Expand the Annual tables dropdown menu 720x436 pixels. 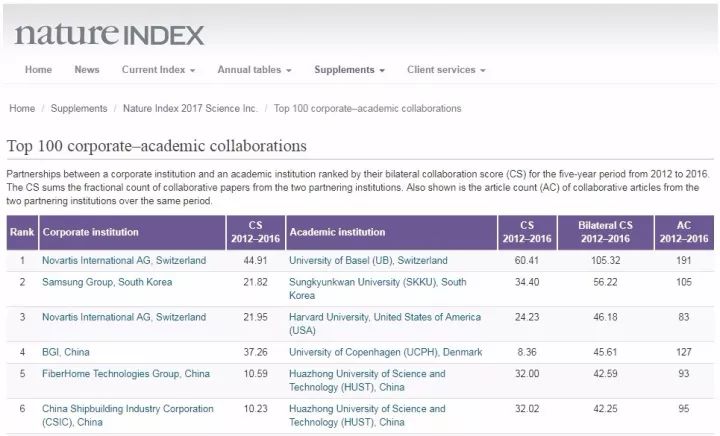254,70
